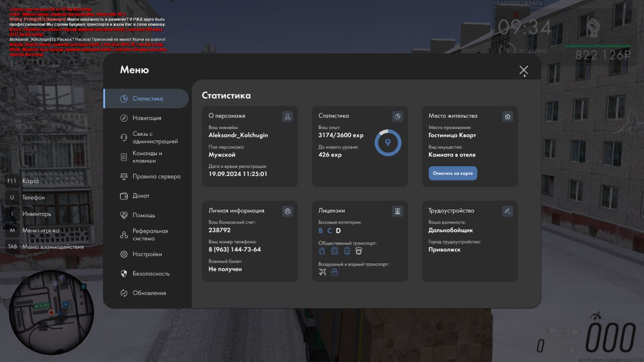Click the M Меню игрока hotkey hint
The image size is (644, 362).
(x=33, y=230)
